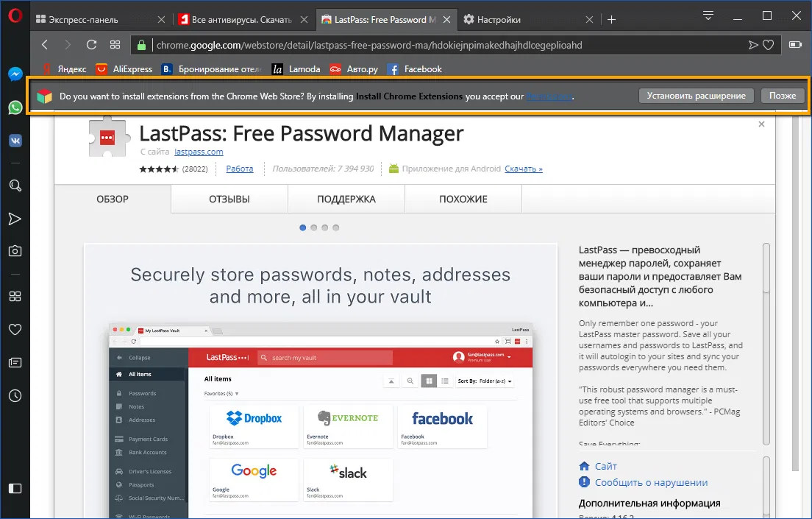Open the Android app Скачать link
The height and width of the screenshot is (519, 812).
pos(524,169)
